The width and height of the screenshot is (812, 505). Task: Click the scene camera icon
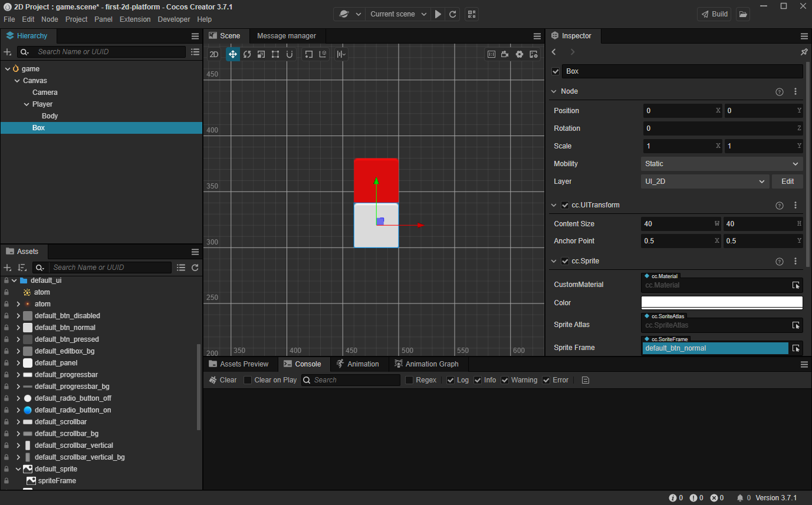coord(505,54)
